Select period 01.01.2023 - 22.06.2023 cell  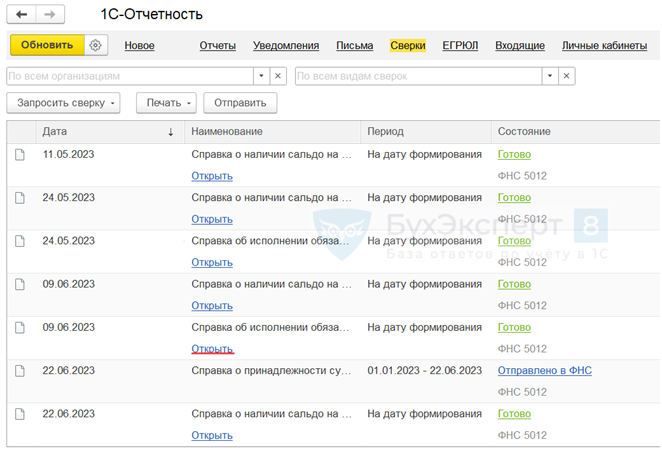(424, 370)
